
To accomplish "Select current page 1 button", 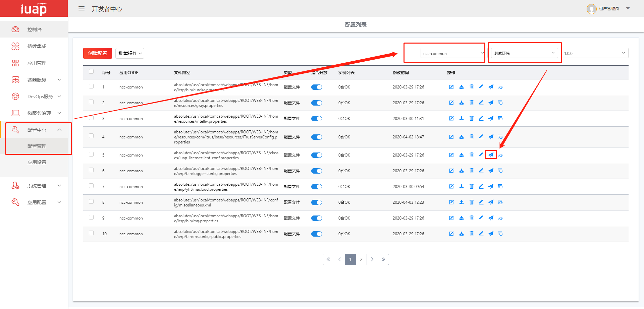I will [x=351, y=259].
